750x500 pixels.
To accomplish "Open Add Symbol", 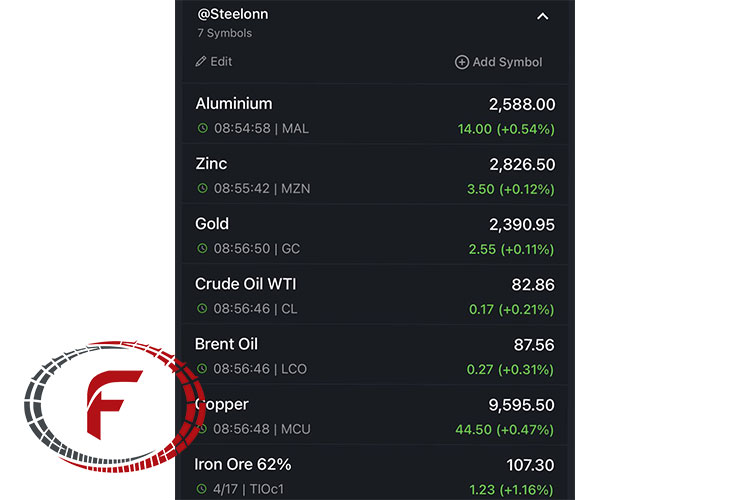I will [x=498, y=62].
